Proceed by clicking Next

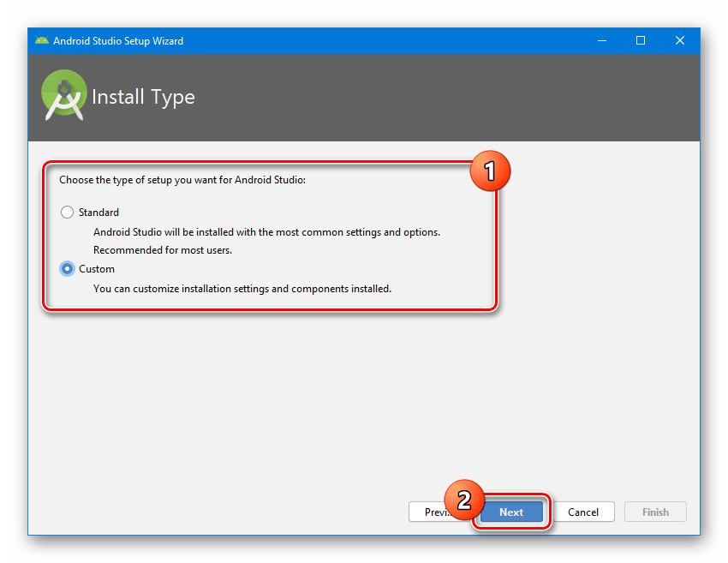click(x=511, y=512)
